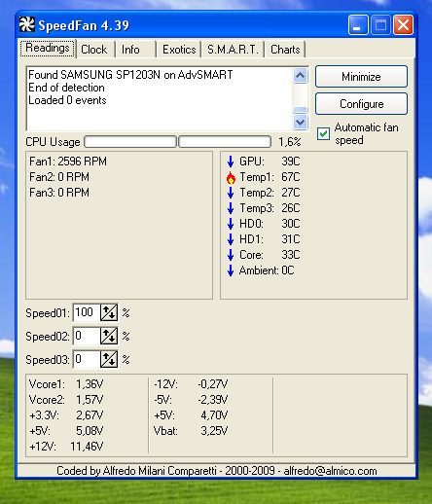Click the Configure button
Screen dimensions: 432x504
(361, 104)
